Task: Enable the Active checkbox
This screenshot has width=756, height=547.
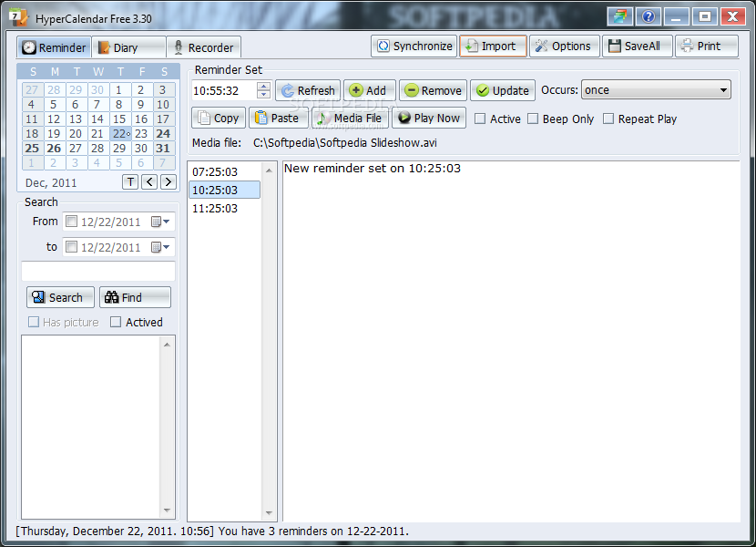Action: pos(480,119)
